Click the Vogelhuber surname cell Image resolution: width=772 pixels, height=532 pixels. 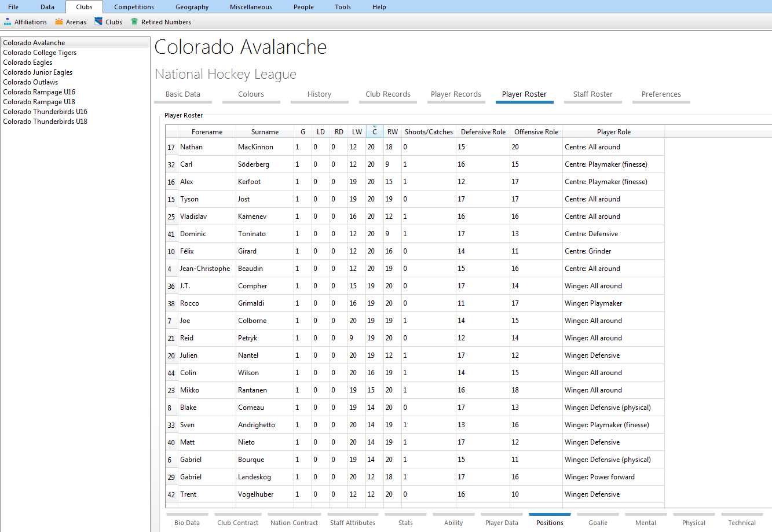[x=265, y=494]
